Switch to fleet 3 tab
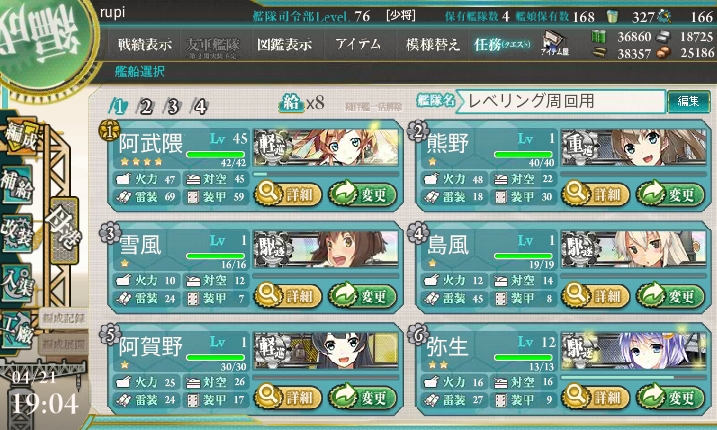717x430 pixels. pos(172,107)
